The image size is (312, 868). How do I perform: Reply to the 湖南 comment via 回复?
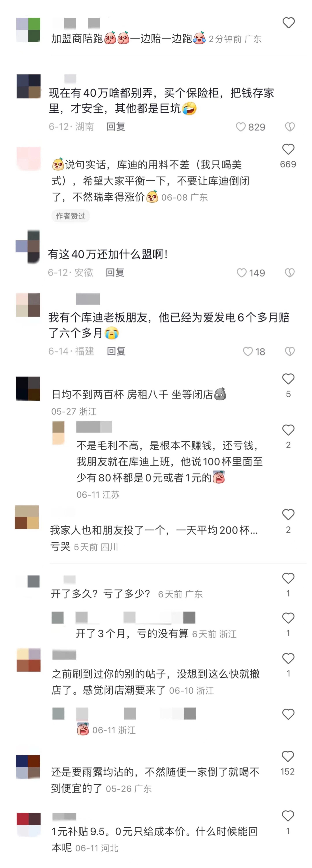[116, 127]
